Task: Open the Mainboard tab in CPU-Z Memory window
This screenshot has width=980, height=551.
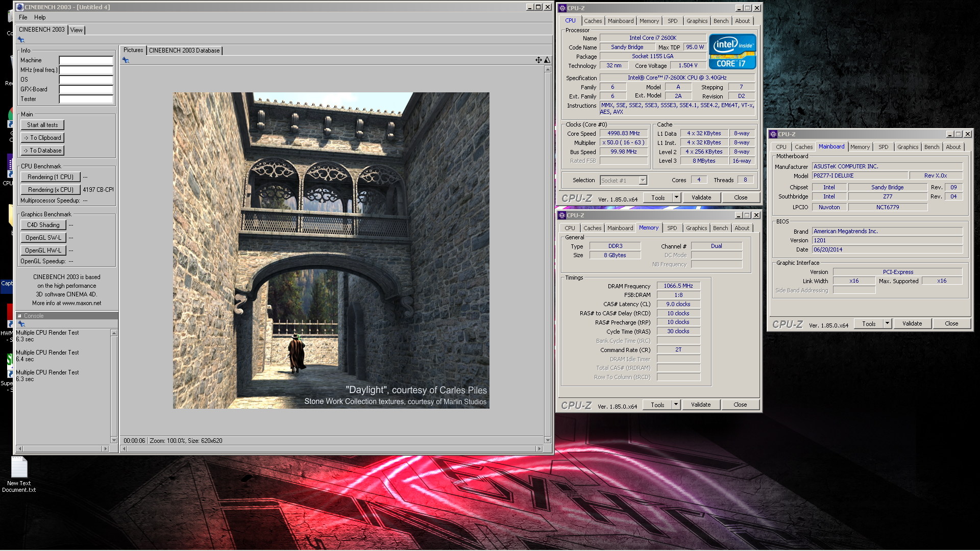Action: 620,228
